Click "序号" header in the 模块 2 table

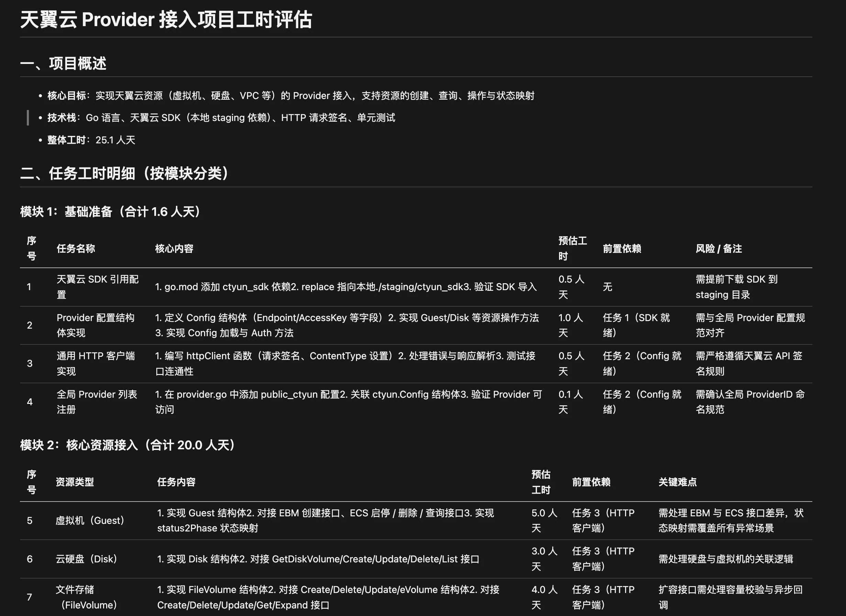[x=32, y=482]
